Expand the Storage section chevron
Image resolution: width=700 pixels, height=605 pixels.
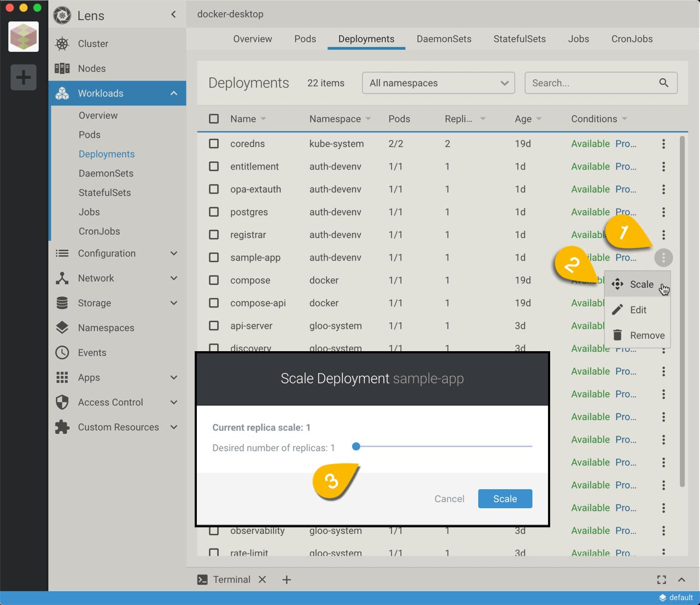(174, 303)
